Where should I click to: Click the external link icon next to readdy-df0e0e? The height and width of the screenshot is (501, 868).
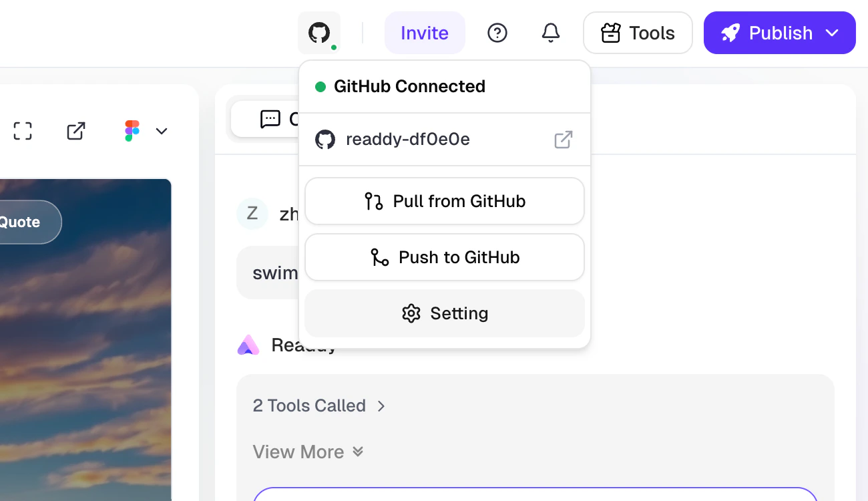tap(563, 140)
